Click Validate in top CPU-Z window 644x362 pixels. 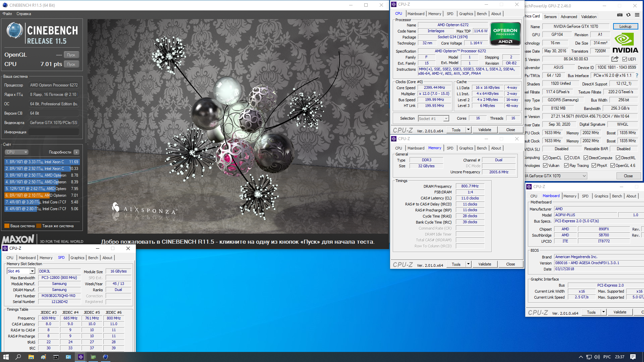485,130
